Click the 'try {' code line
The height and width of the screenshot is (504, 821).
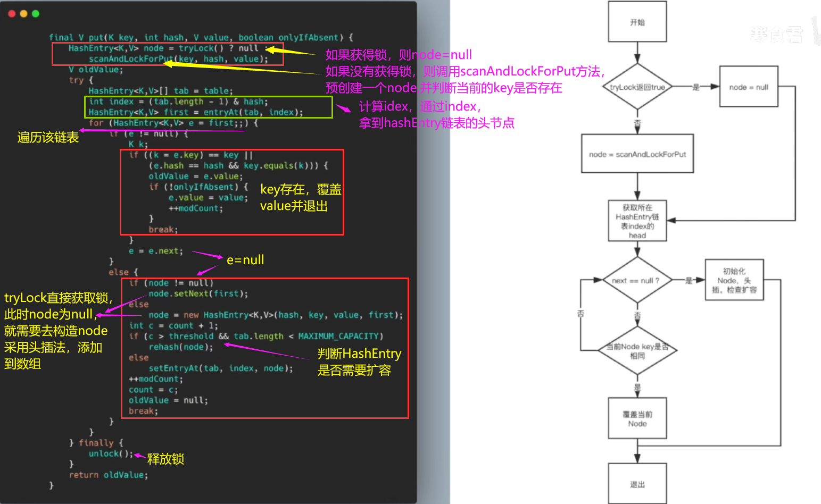pos(81,80)
